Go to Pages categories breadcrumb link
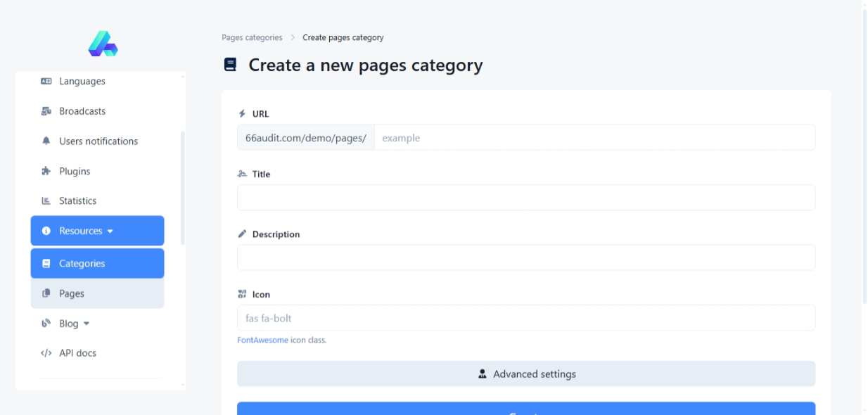This screenshot has height=415, width=868. 252,38
